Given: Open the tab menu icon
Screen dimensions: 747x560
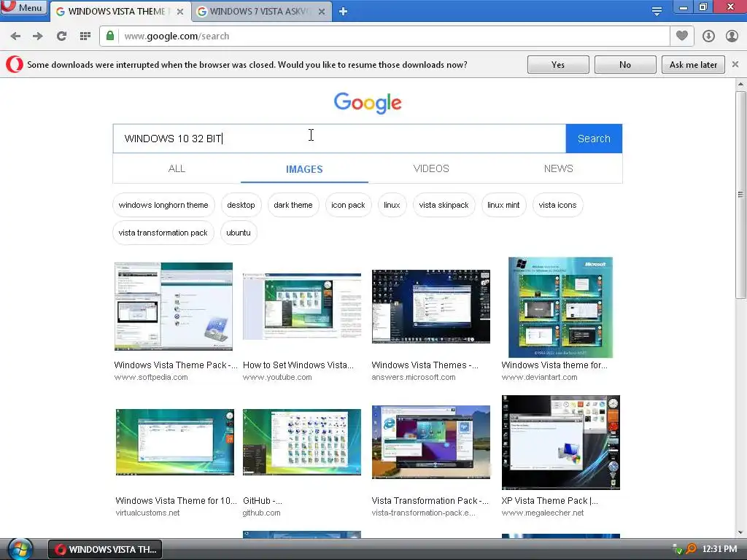Looking at the screenshot, I should point(657,11).
